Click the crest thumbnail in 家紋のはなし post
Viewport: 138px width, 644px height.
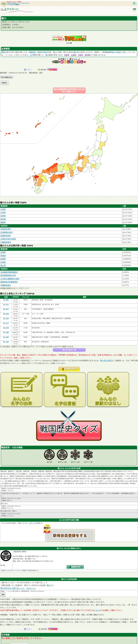6,556
